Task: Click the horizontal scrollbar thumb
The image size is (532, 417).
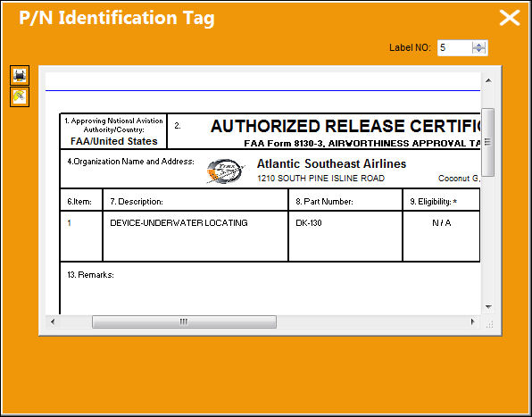Action: tap(184, 321)
